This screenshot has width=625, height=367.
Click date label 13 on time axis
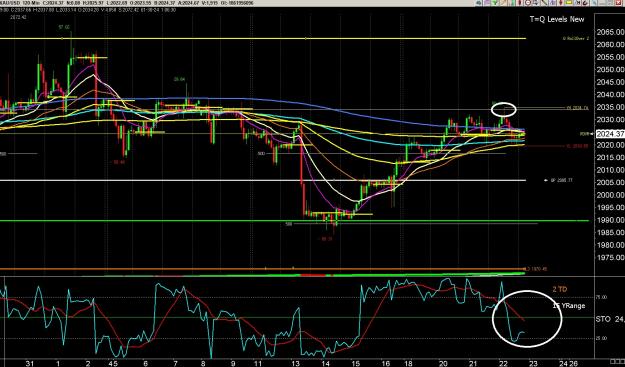click(x=296, y=363)
